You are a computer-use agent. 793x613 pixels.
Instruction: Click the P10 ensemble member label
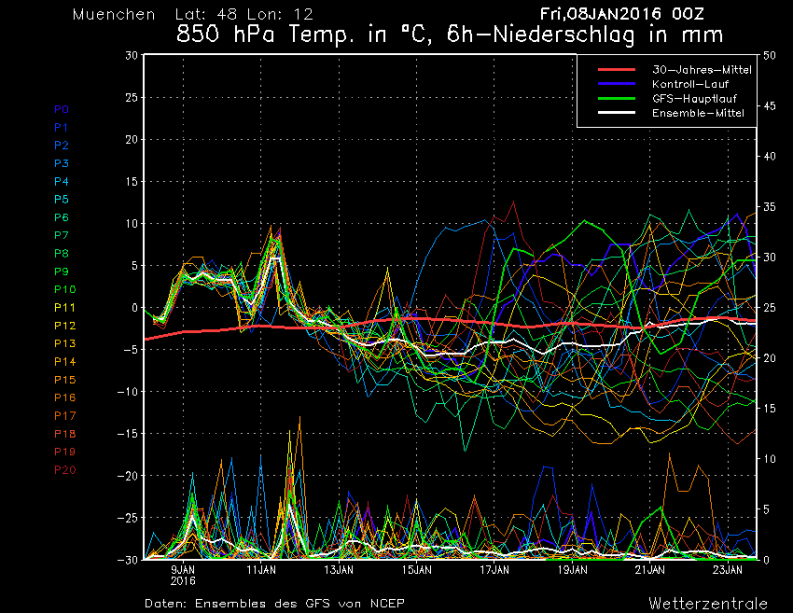click(64, 289)
